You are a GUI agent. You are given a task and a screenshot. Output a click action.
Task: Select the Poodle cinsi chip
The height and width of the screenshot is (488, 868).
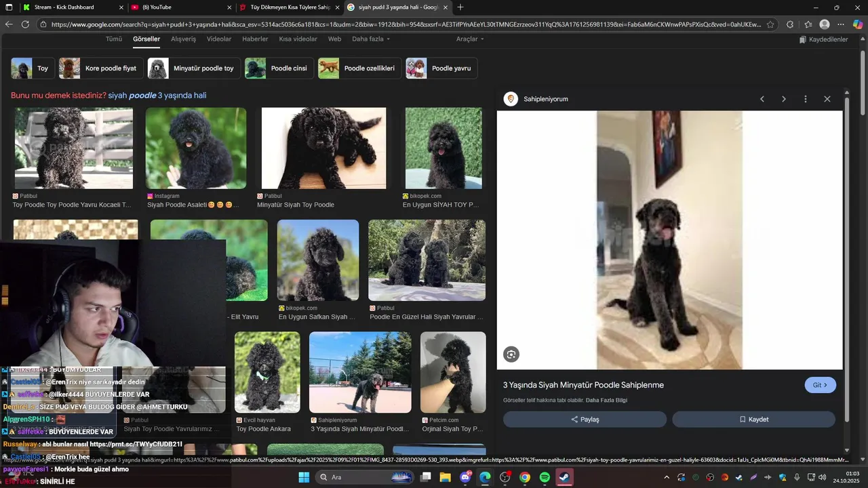(x=279, y=68)
